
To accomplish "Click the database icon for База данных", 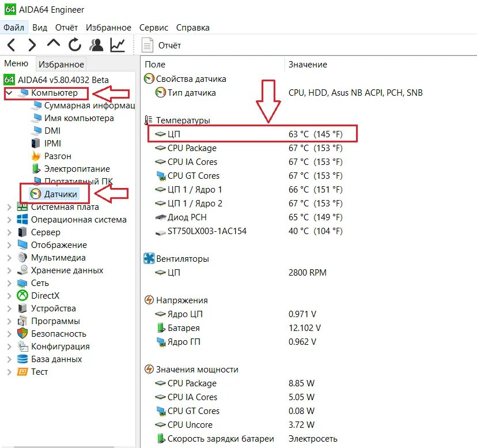I will (x=22, y=359).
